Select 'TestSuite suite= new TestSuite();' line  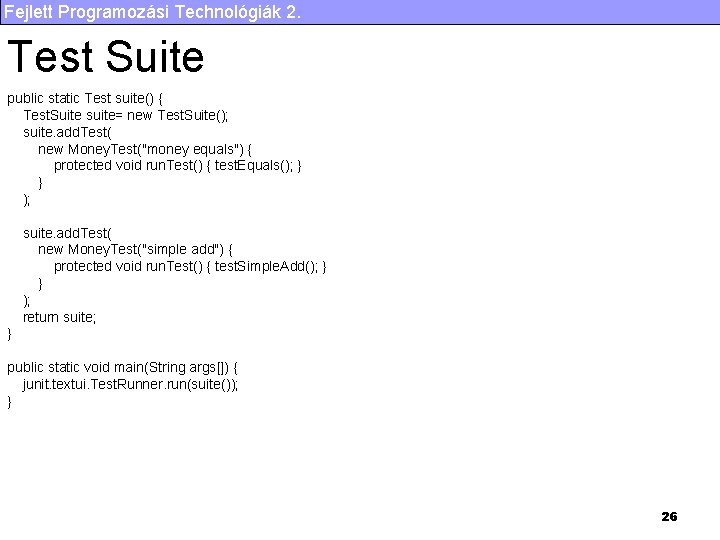[x=125, y=115]
